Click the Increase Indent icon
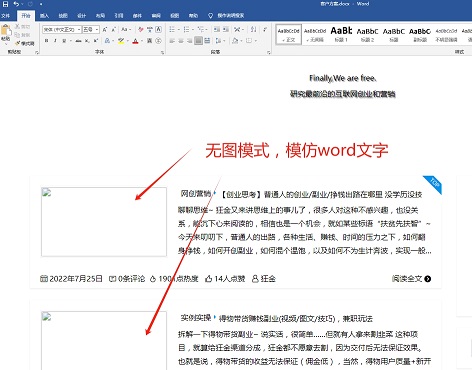This screenshot has width=472, height=370. [x=226, y=29]
